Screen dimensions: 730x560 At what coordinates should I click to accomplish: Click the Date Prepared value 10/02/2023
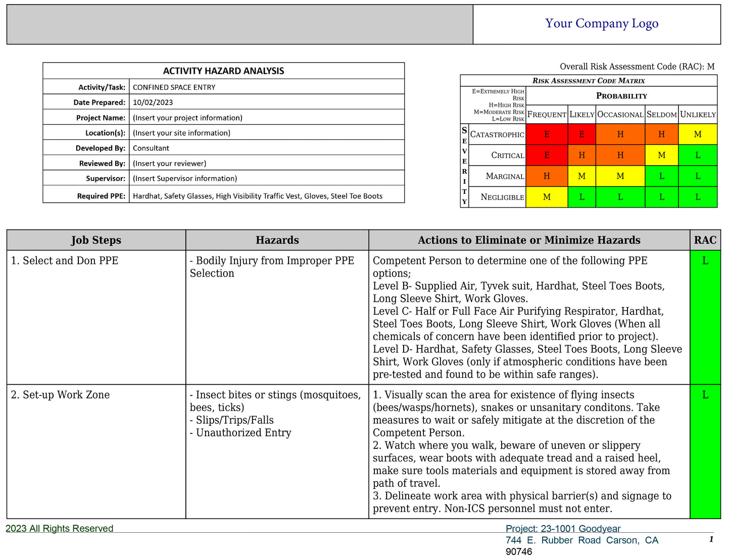pos(153,103)
